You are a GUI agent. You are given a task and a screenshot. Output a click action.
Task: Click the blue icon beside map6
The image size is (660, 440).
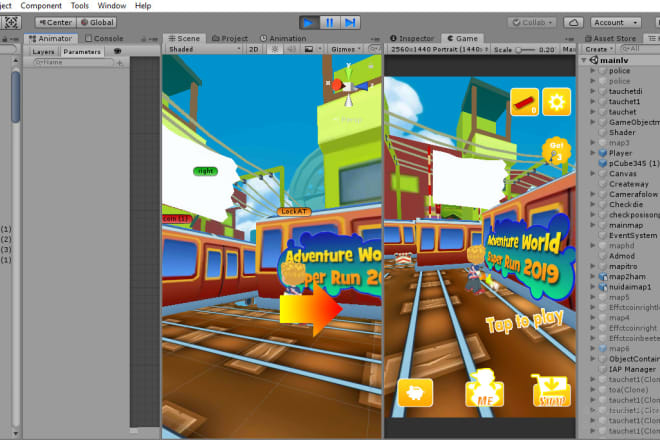(603, 349)
